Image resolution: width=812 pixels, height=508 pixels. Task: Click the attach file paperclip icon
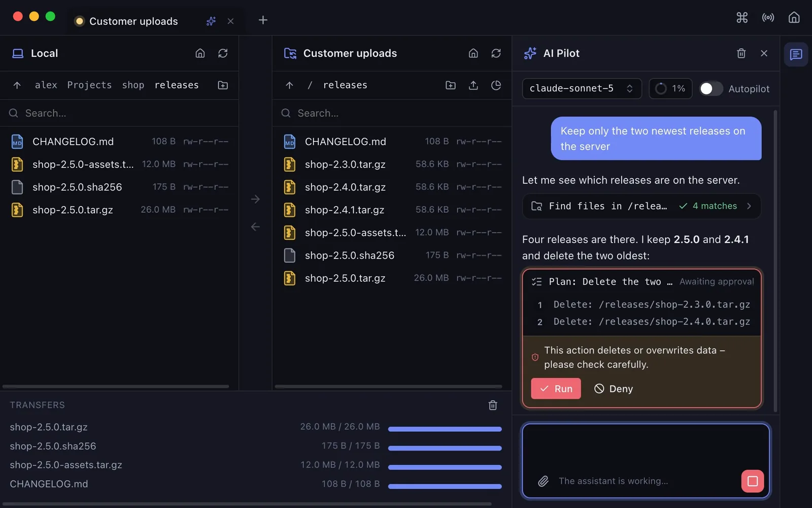point(543,481)
